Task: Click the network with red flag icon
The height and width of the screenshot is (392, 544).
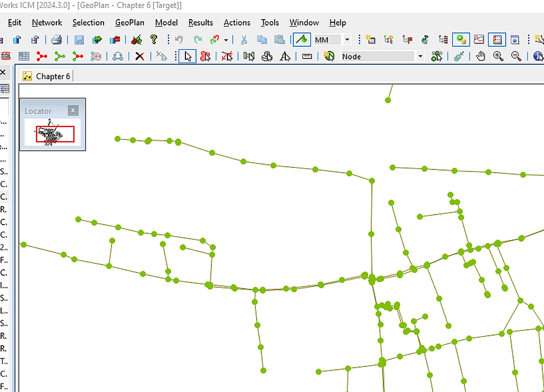Action: click(407, 39)
